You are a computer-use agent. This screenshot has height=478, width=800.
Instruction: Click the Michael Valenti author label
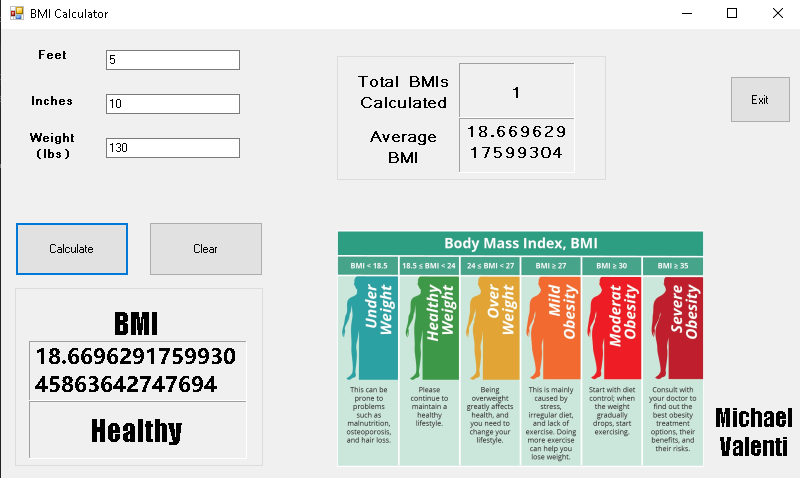[x=755, y=432]
